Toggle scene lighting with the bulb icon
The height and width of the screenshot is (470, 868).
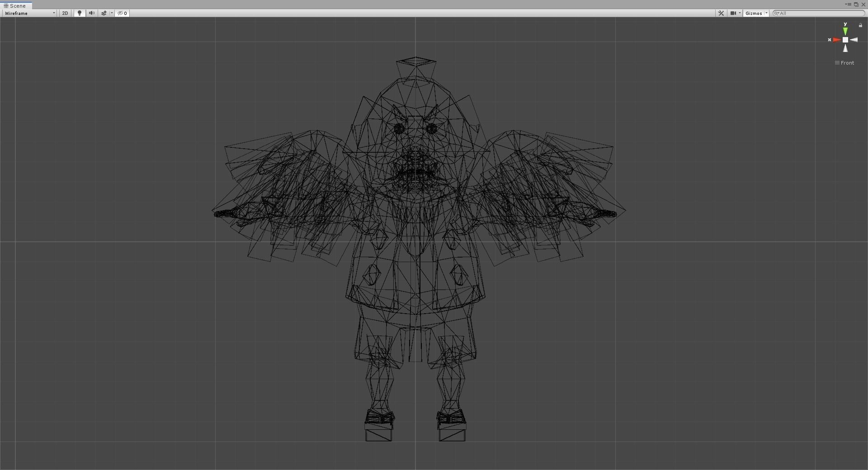(x=80, y=13)
